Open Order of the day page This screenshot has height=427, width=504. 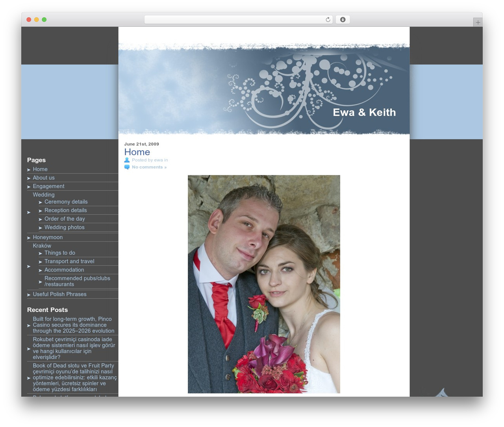pos(65,219)
